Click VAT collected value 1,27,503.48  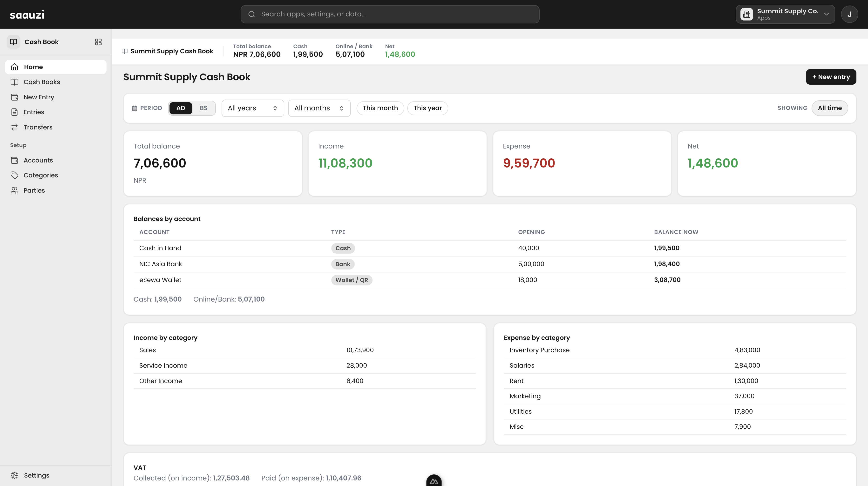(231, 478)
